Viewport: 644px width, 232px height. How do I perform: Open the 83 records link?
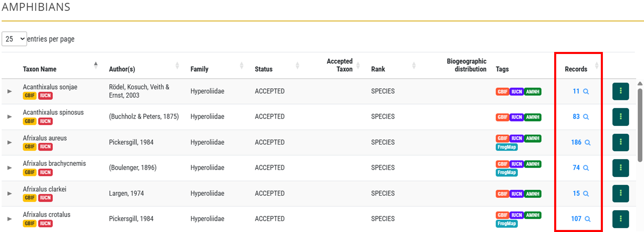pos(576,117)
